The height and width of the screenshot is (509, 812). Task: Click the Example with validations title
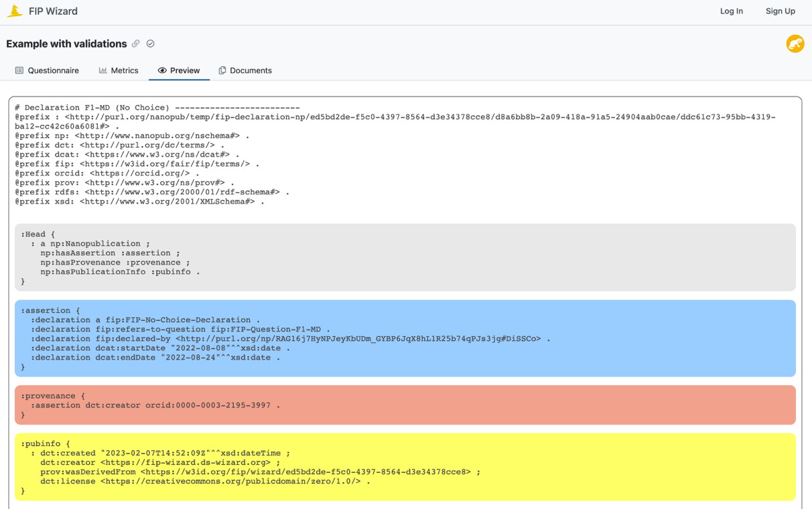[66, 44]
